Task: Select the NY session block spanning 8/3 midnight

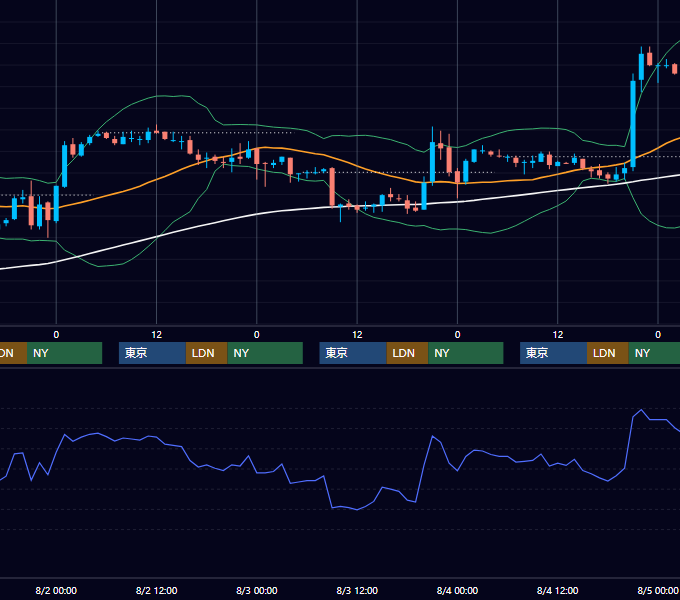Action: (265, 353)
